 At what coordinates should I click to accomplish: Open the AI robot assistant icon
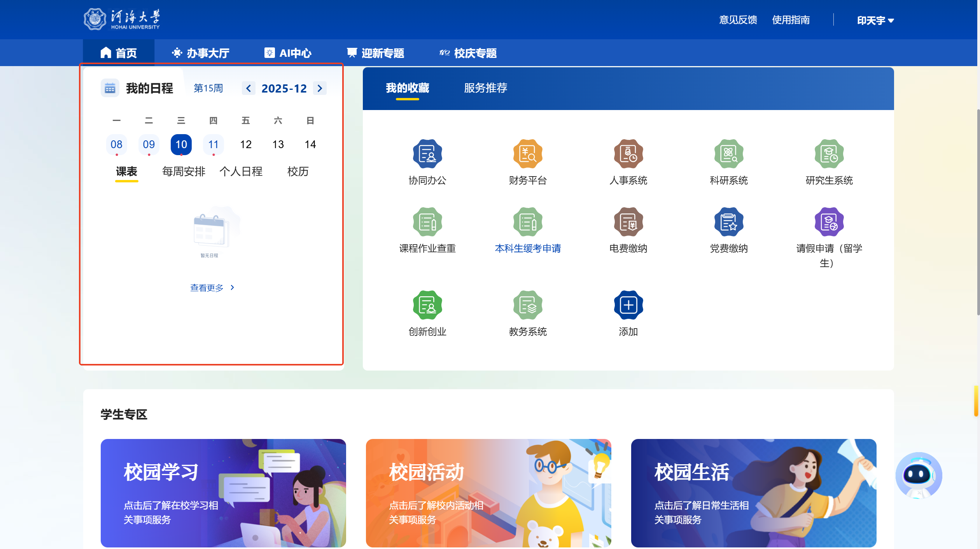click(x=919, y=475)
